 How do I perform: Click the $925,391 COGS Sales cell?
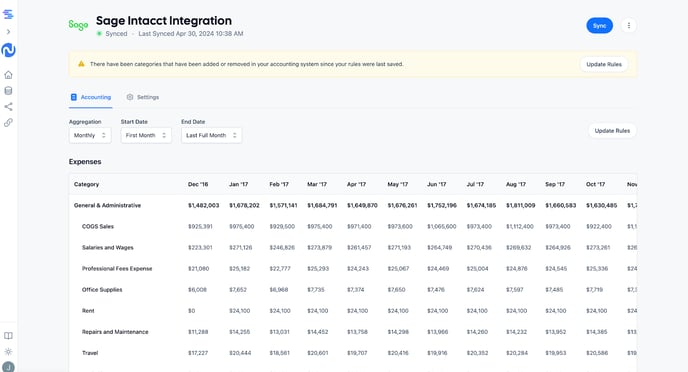tap(200, 226)
